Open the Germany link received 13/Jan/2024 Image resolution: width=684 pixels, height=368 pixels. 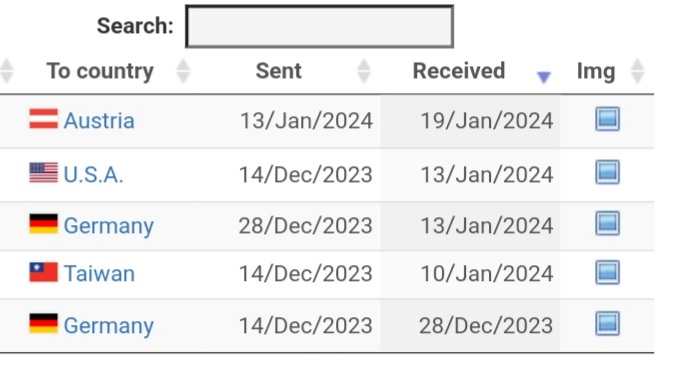click(x=109, y=226)
